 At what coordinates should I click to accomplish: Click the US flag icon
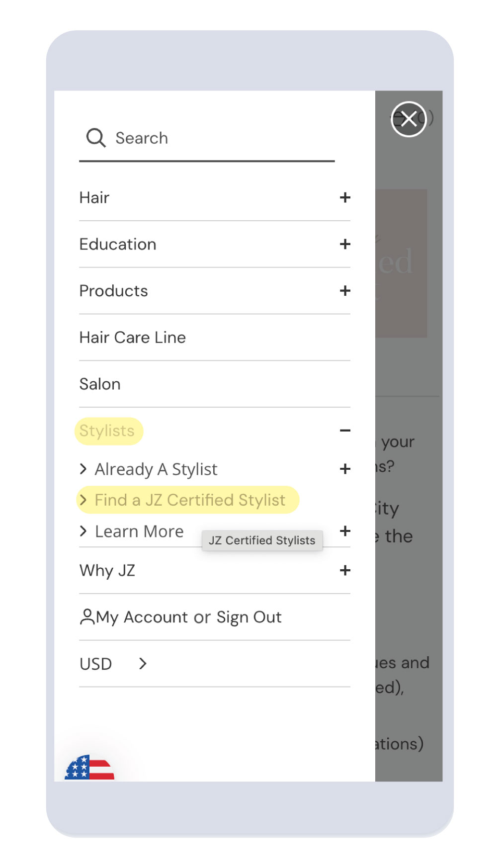(89, 769)
